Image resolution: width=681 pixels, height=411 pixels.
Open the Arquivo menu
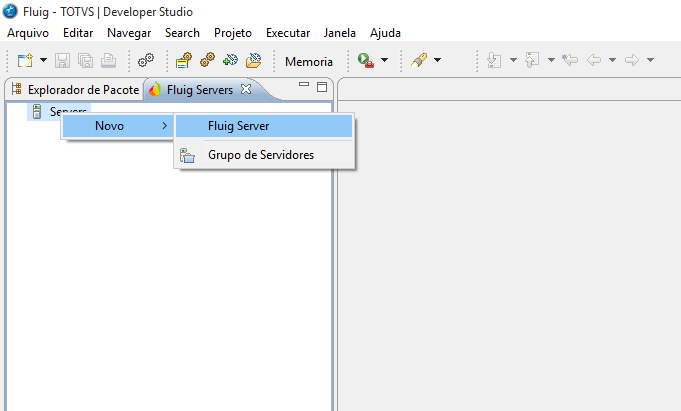tap(28, 33)
